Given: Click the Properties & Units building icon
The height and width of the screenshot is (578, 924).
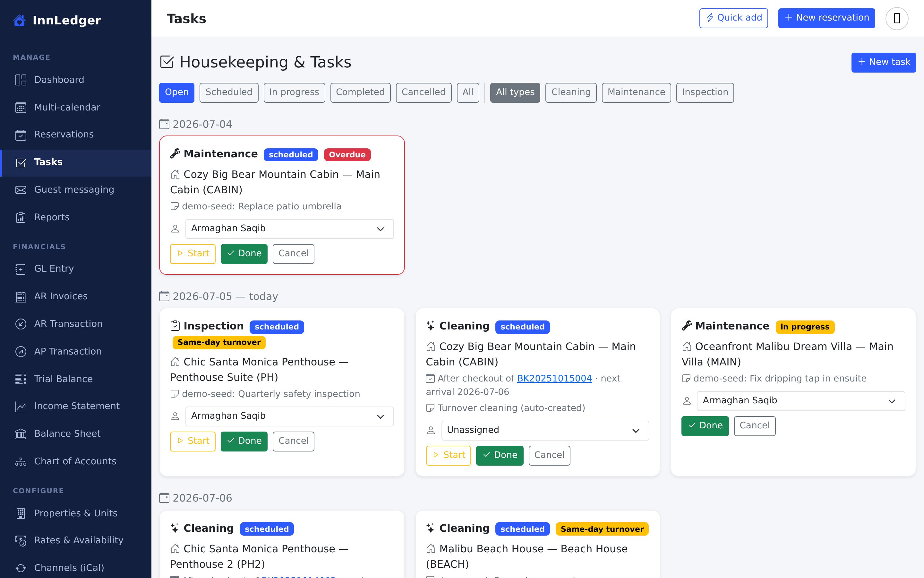Looking at the screenshot, I should 21,513.
